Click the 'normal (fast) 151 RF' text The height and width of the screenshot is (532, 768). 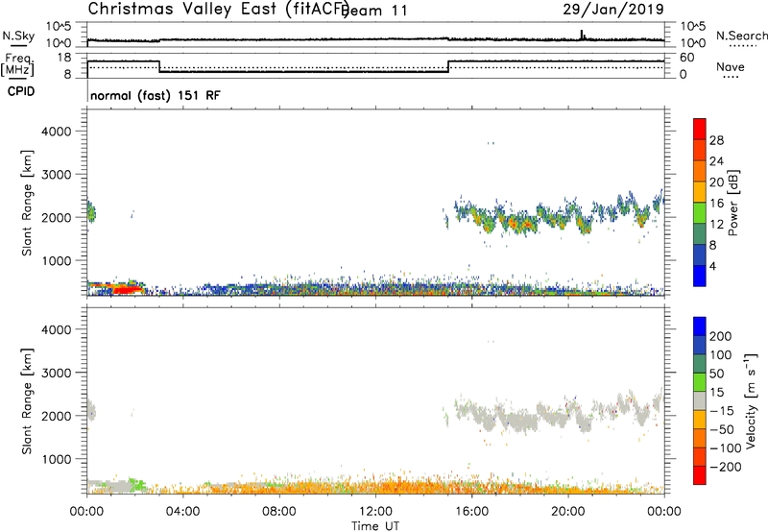pos(156,95)
